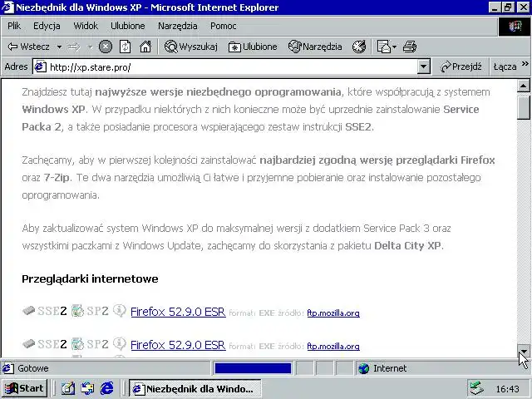
Task: Click the vertical scrollbar thumb
Action: [523, 106]
